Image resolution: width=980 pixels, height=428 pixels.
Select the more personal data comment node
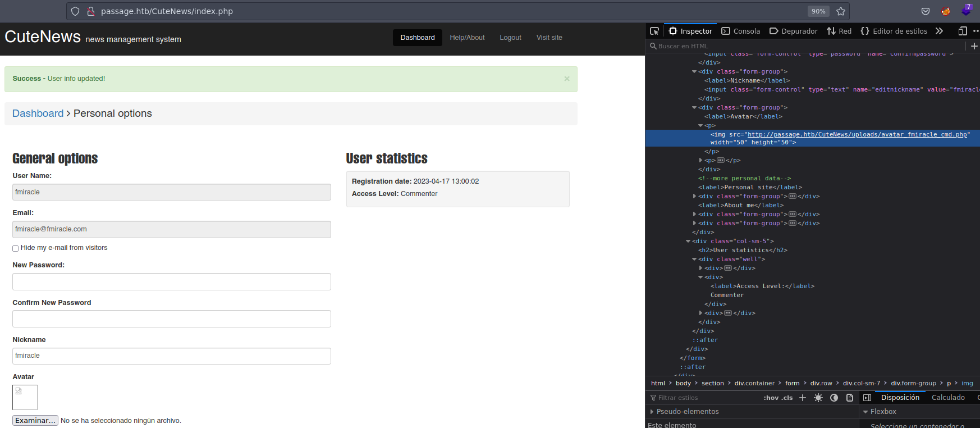744,179
